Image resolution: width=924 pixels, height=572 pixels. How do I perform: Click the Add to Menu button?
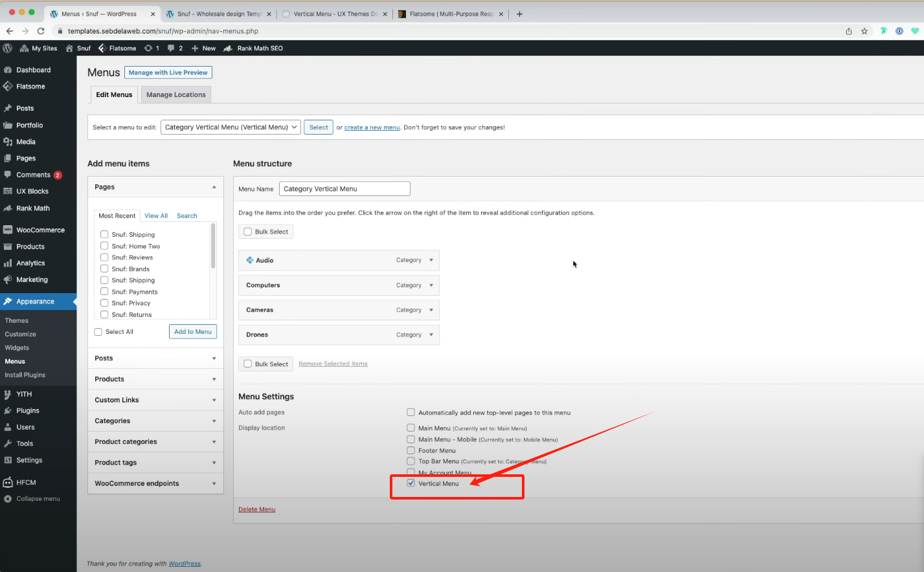click(x=193, y=331)
